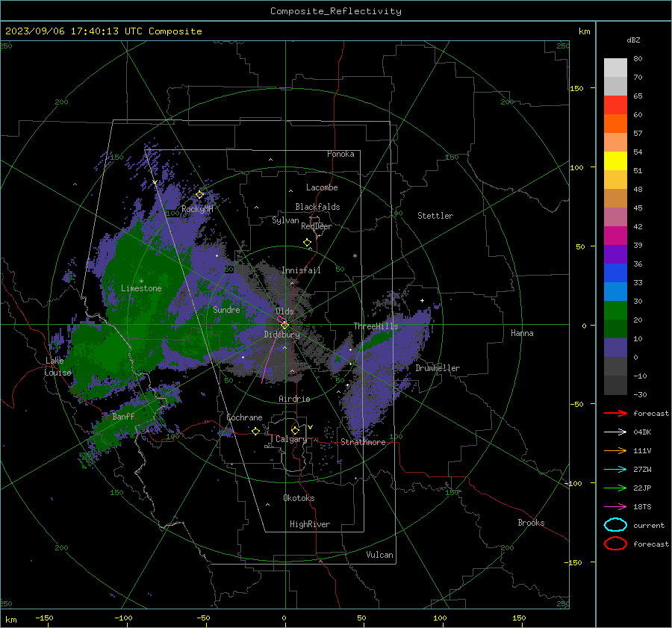This screenshot has width=672, height=628.
Task: Click the Ponoka town label
Action: click(340, 154)
